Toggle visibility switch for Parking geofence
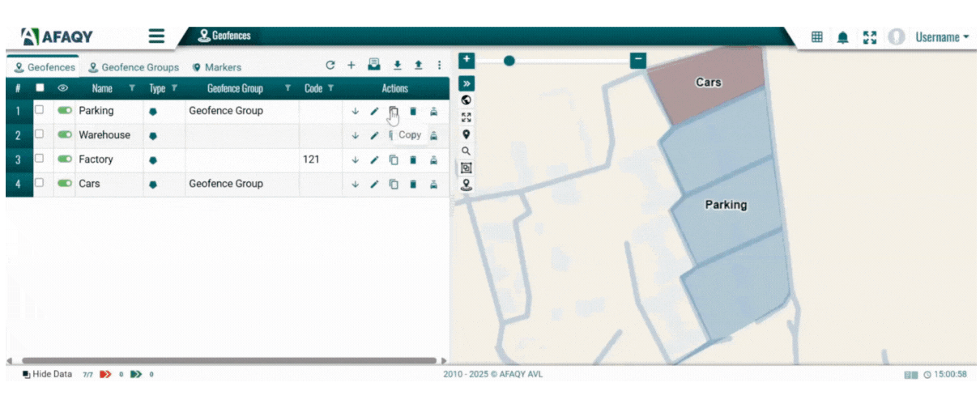The height and width of the screenshot is (408, 980). click(x=65, y=110)
